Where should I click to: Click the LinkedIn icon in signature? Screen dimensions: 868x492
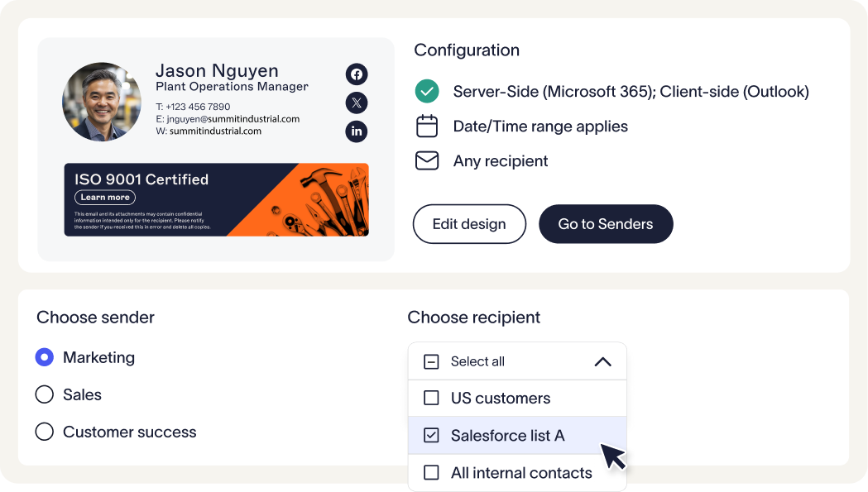click(357, 131)
